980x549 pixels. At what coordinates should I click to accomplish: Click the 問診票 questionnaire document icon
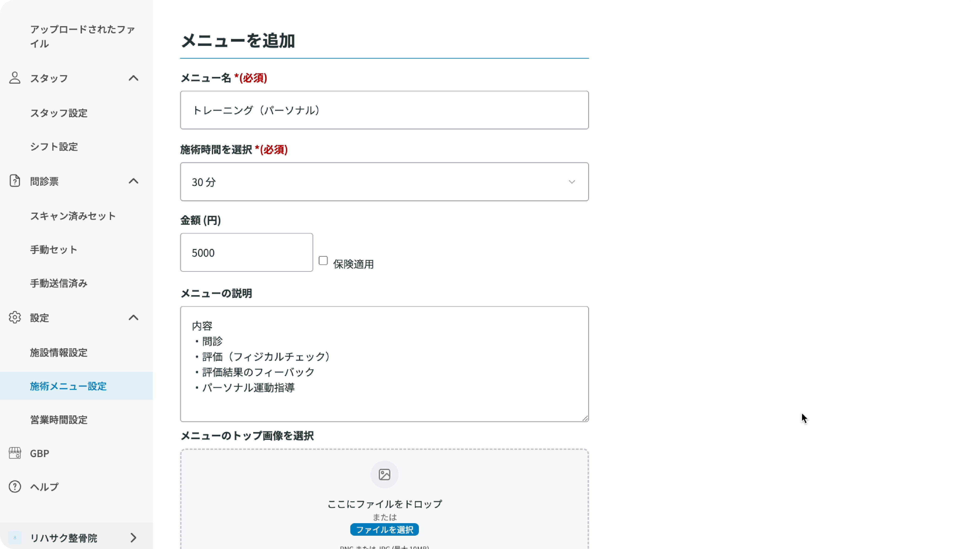pos(15,181)
